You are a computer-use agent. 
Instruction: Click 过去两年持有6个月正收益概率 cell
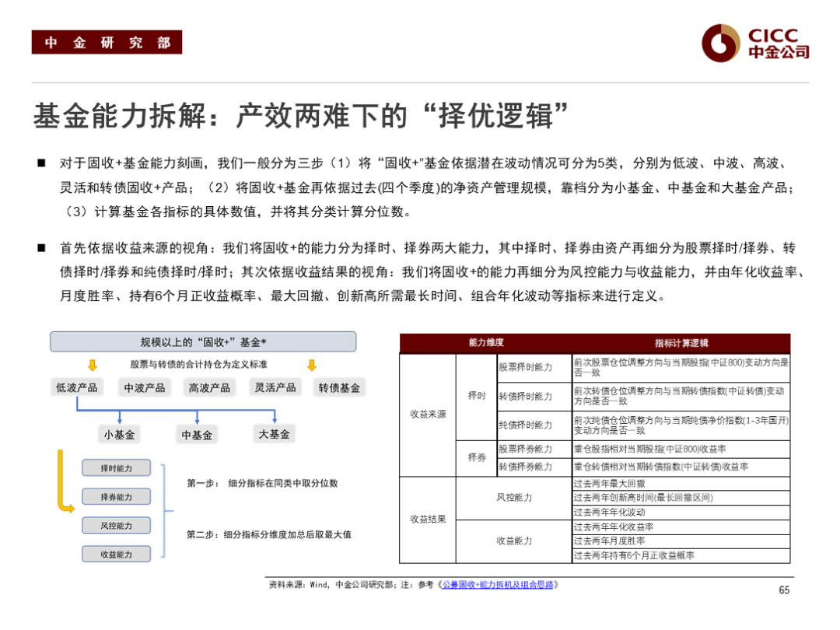(x=681, y=555)
